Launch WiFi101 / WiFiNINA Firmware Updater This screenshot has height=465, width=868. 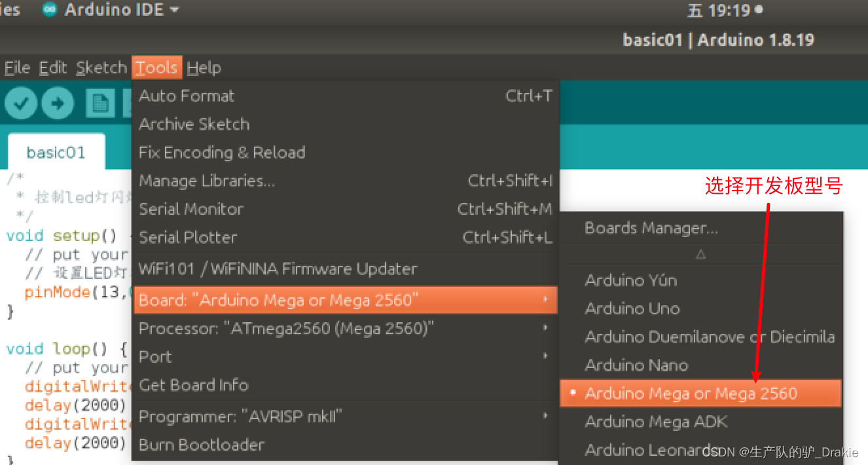tap(346, 269)
